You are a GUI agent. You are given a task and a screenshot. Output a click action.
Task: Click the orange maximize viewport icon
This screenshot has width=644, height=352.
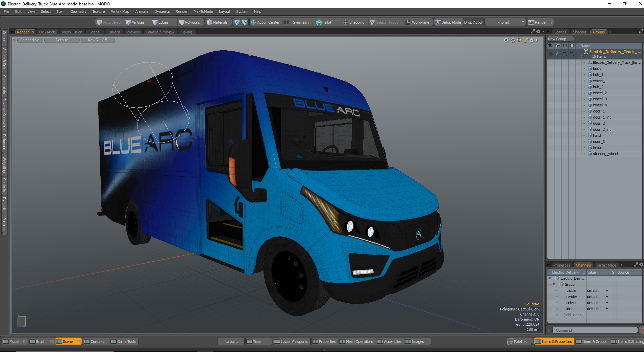[526, 40]
